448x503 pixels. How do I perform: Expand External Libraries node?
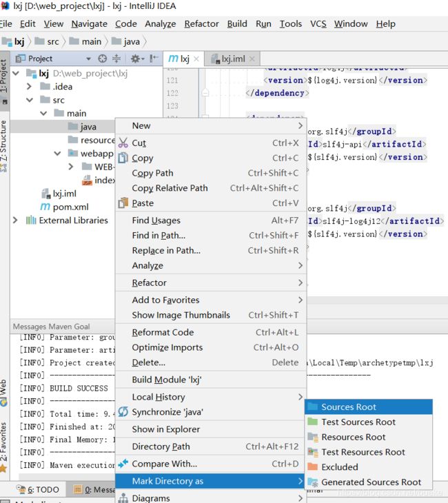tap(14, 220)
